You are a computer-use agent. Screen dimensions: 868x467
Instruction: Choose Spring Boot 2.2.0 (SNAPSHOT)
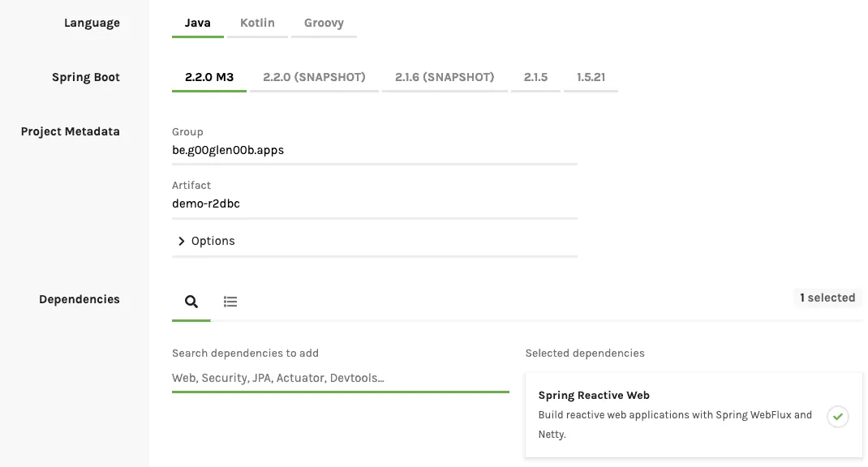coord(314,78)
